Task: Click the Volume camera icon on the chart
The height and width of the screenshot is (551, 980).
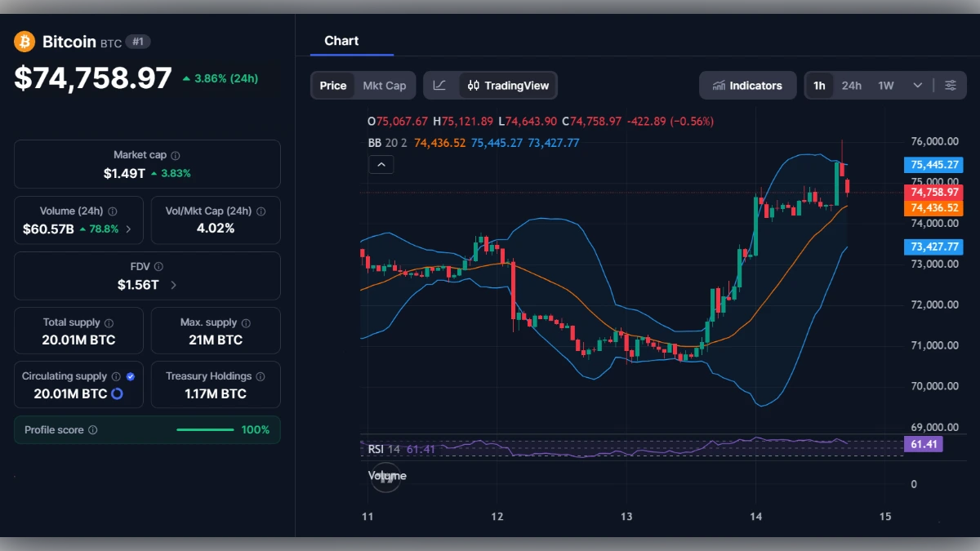Action: tap(385, 477)
